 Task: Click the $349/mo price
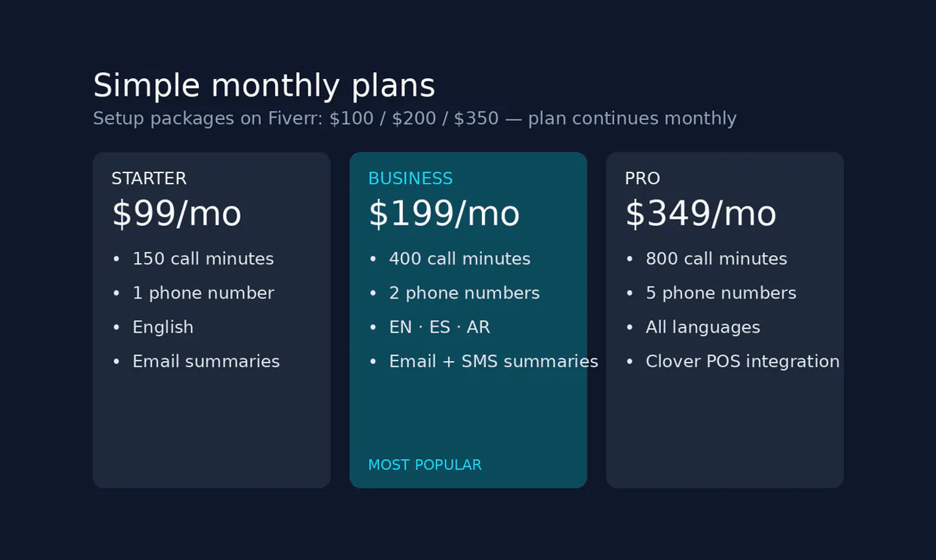coord(700,214)
